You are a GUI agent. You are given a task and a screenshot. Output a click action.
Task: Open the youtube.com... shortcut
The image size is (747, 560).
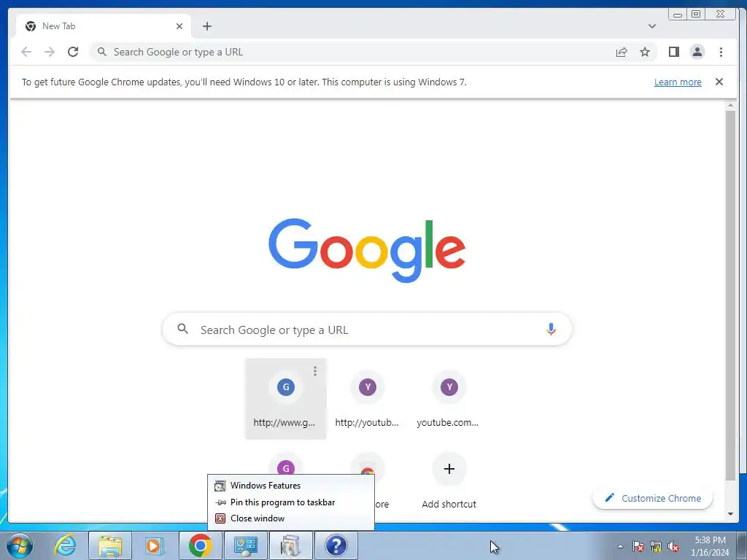448,399
